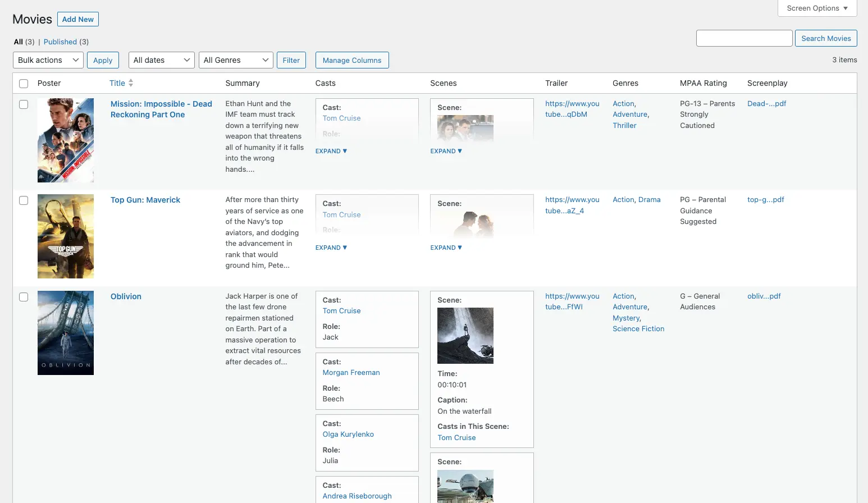Check the Top Gun: Maverick row checkbox
Screen dimensions: 868x503
pyautogui.click(x=24, y=200)
